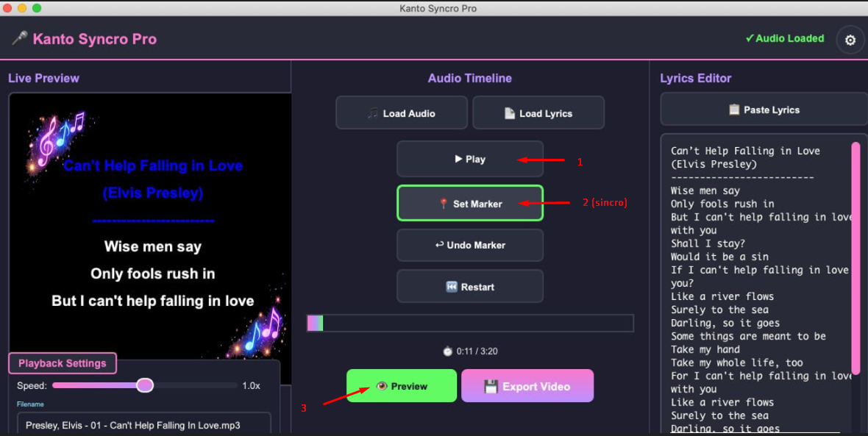This screenshot has width=868, height=436.
Task: Click Load Lyrics button
Action: point(538,113)
